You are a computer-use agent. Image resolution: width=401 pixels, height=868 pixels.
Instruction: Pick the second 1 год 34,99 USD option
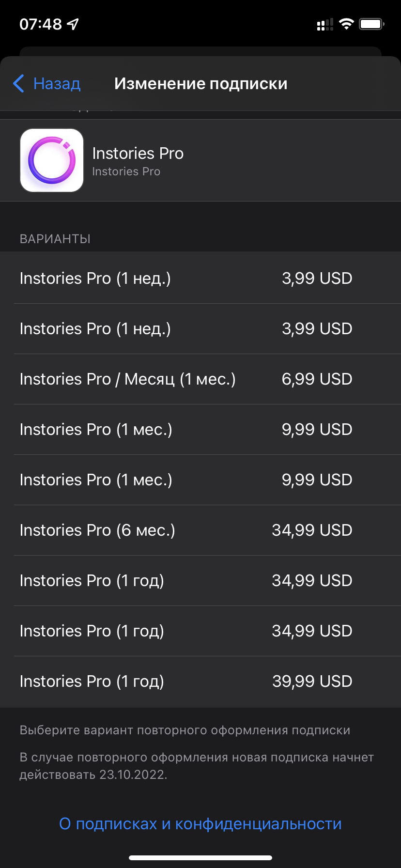point(200,631)
